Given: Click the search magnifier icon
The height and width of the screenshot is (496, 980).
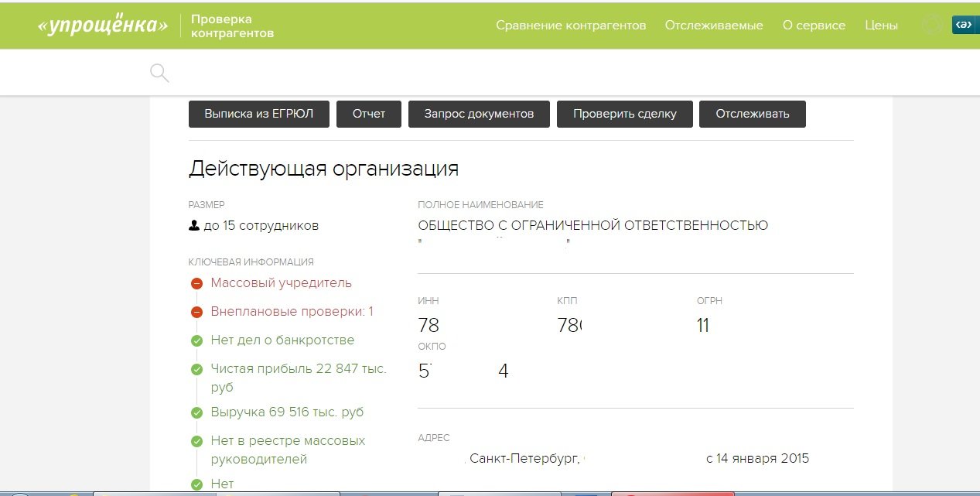Looking at the screenshot, I should (x=159, y=74).
